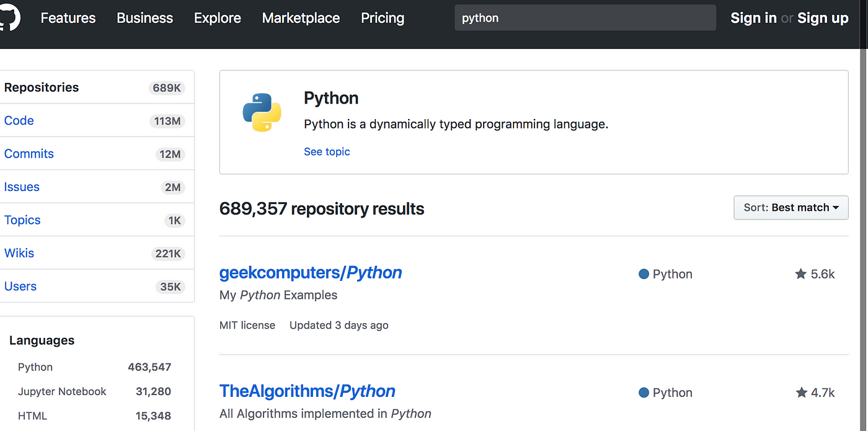
Task: Switch to Wikis search results
Action: click(x=96, y=253)
